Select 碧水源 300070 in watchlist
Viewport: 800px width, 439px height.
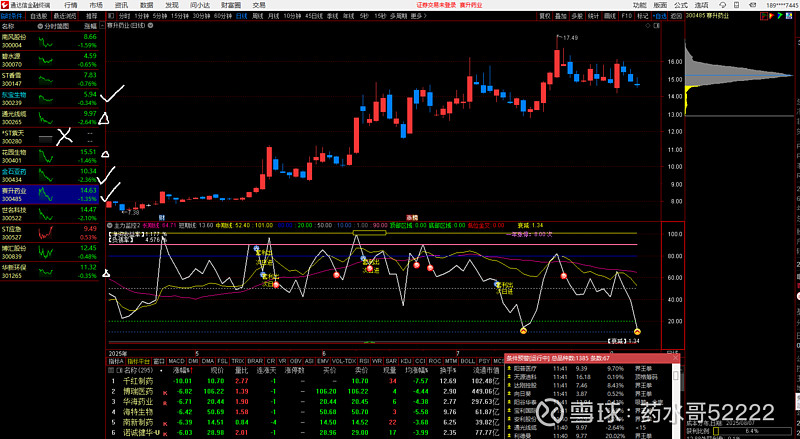49,60
